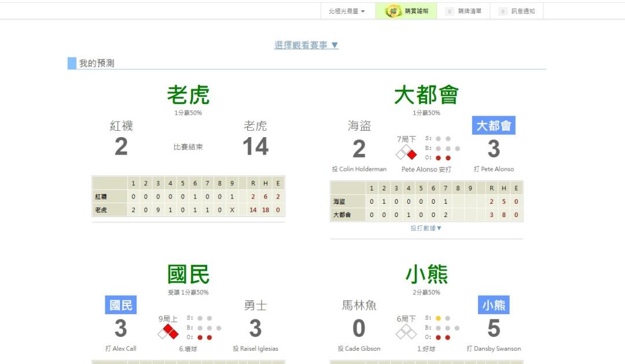Click the 1.好球 pitch text
Screen dimensions: 625x364
pos(426,349)
